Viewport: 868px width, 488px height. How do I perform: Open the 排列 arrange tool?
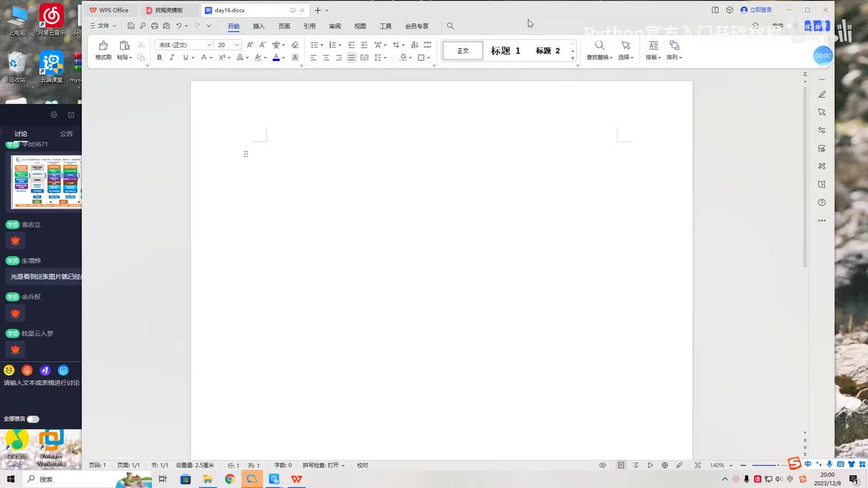tap(674, 50)
